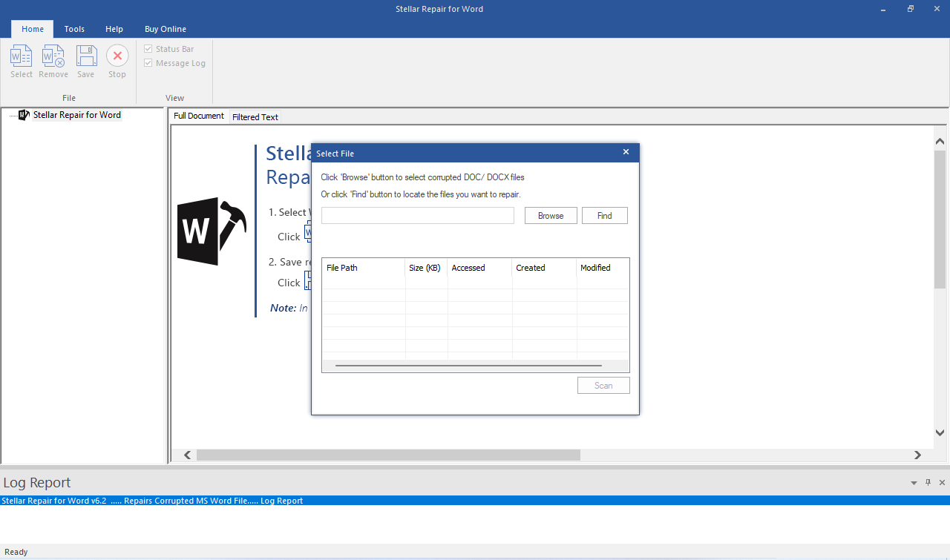This screenshot has height=560, width=950.
Task: Click the large Word hammer logo
Action: pos(212,231)
